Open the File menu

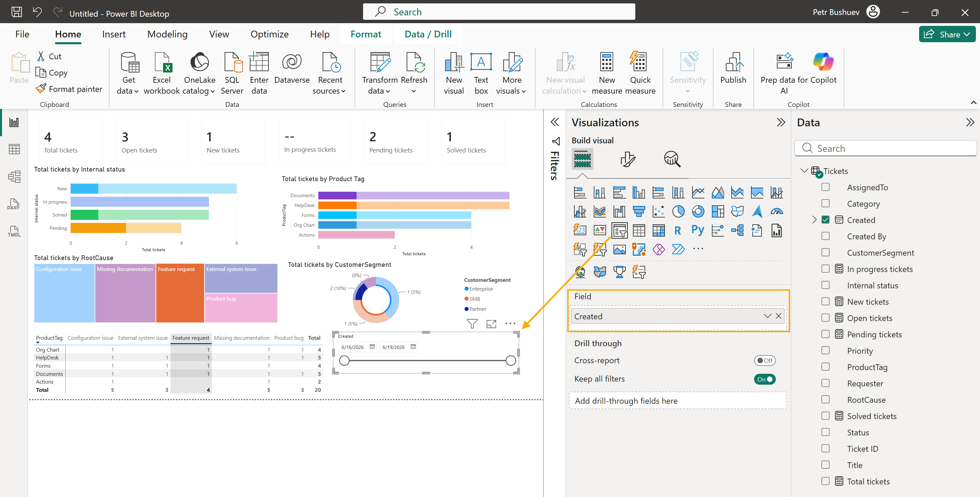pyautogui.click(x=22, y=34)
